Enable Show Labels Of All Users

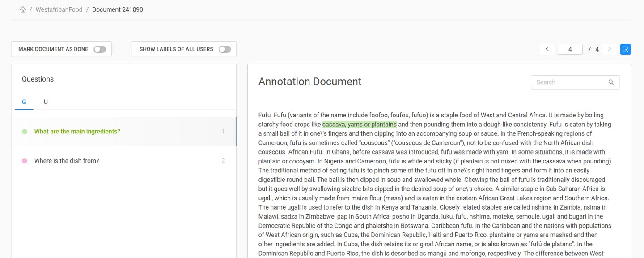tap(225, 49)
